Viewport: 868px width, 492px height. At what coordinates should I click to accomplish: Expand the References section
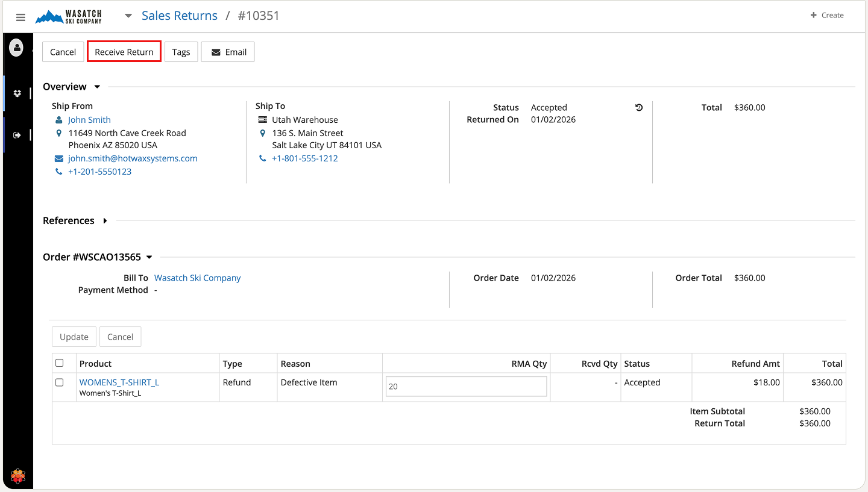point(105,221)
